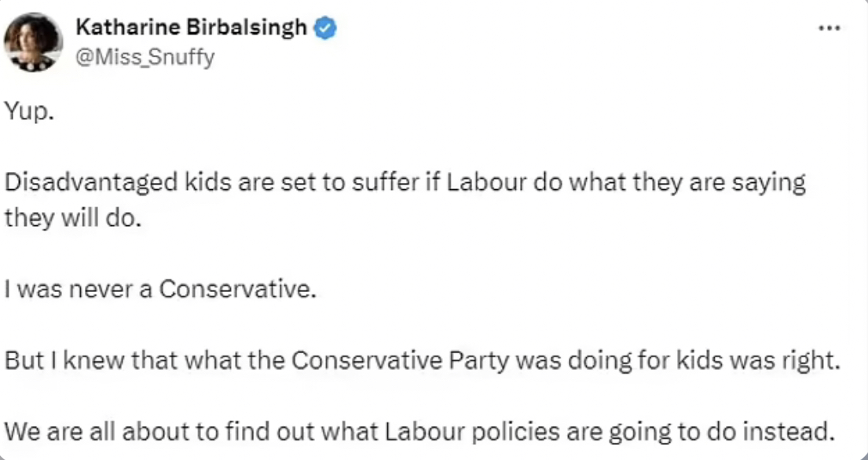Click the Katharine Birbalsingh display name

pyautogui.click(x=192, y=28)
